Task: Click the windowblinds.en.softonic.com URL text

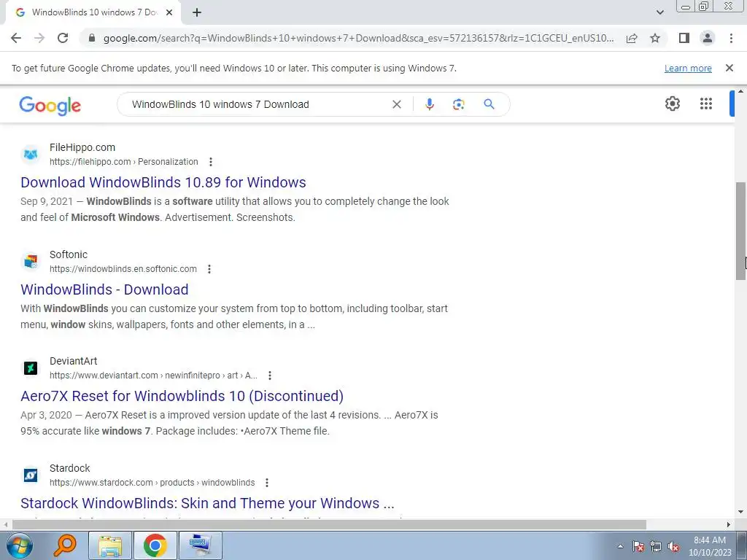Action: (x=123, y=269)
